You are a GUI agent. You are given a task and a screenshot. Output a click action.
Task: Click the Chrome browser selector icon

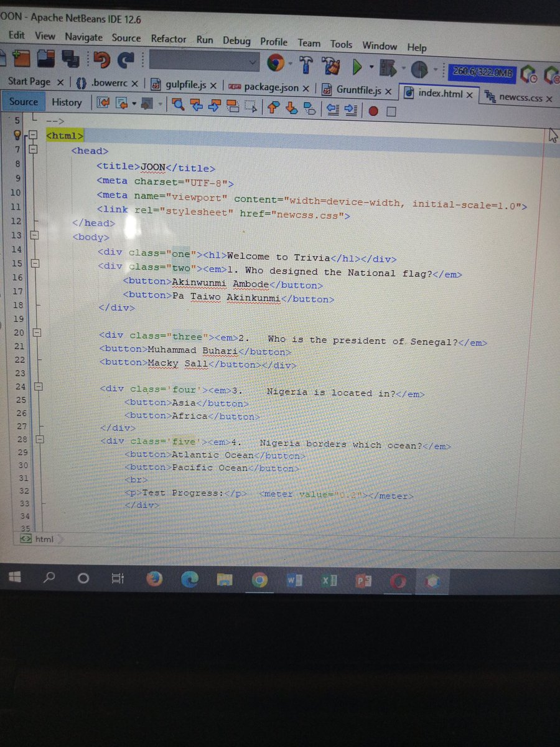(x=276, y=63)
